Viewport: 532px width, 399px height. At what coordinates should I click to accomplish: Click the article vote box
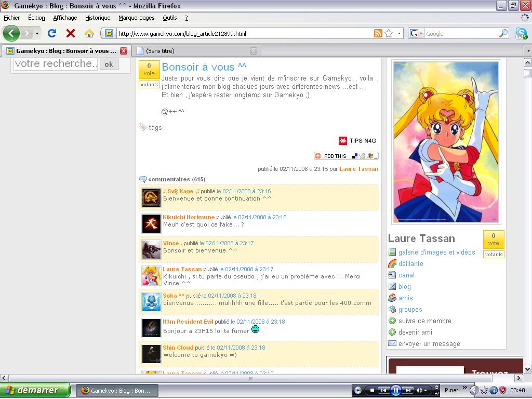click(149, 70)
